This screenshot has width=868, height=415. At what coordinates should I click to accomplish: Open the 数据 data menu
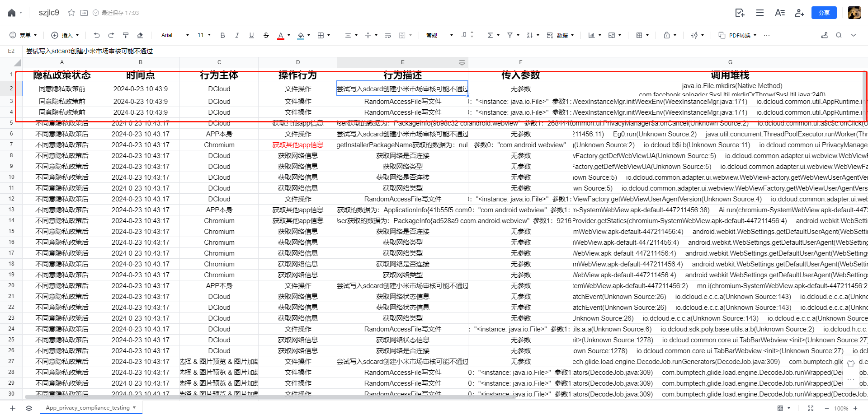coord(560,35)
